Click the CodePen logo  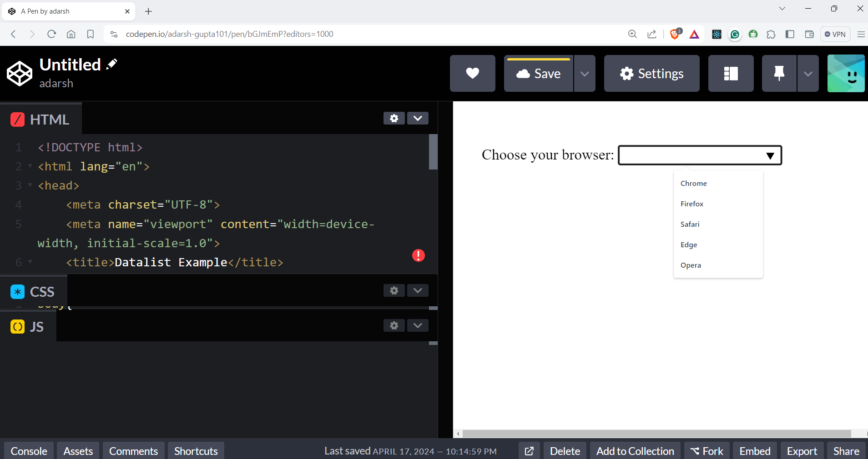tap(20, 73)
